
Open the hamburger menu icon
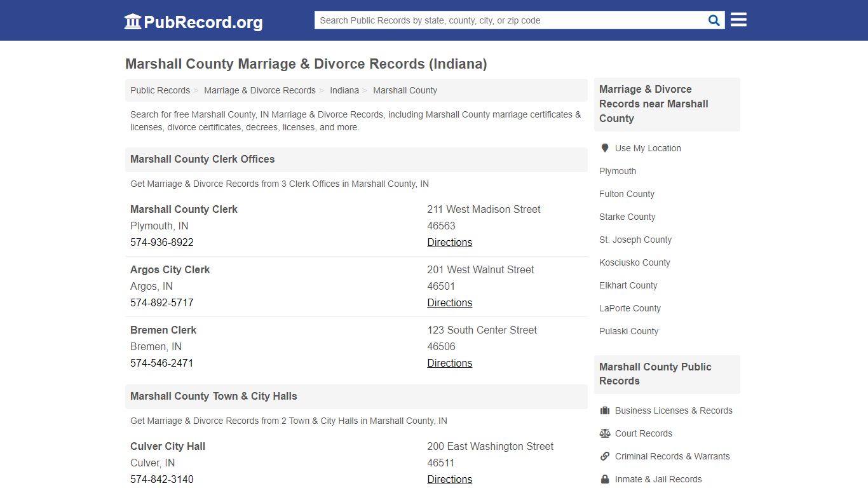738,20
